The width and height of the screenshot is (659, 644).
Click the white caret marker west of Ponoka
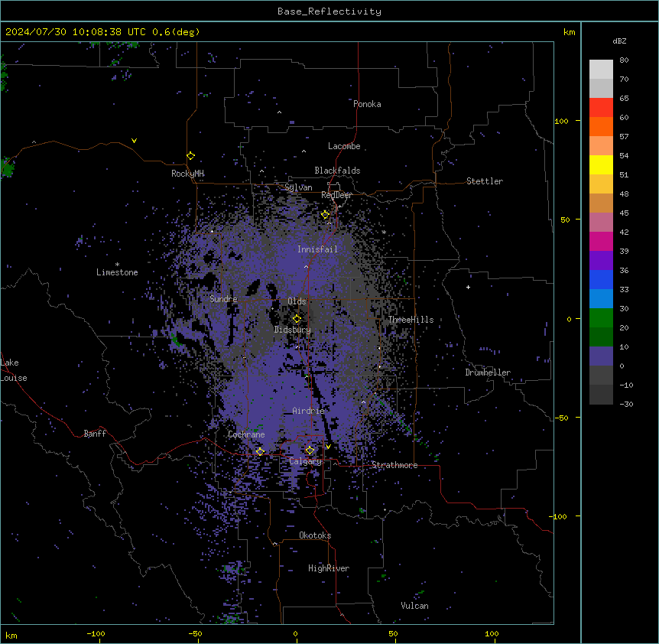[279, 112]
